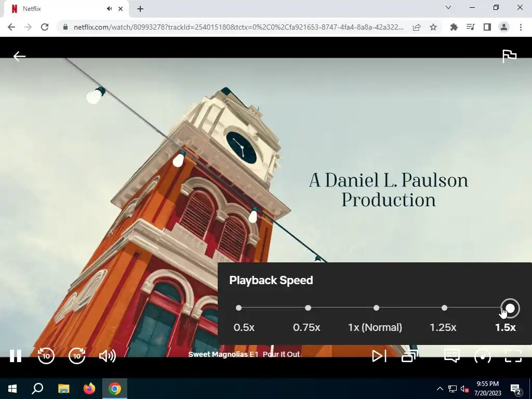Bookmark this page with star
Screen dimensions: 532x399
433,27
